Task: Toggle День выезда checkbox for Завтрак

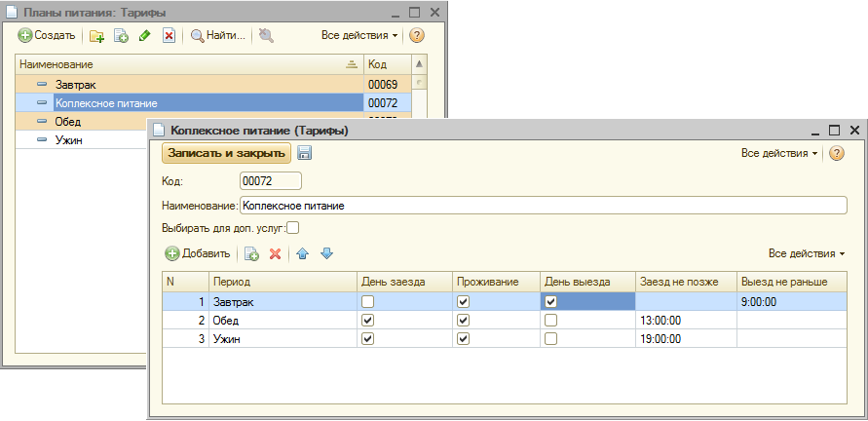Action: pyautogui.click(x=550, y=302)
